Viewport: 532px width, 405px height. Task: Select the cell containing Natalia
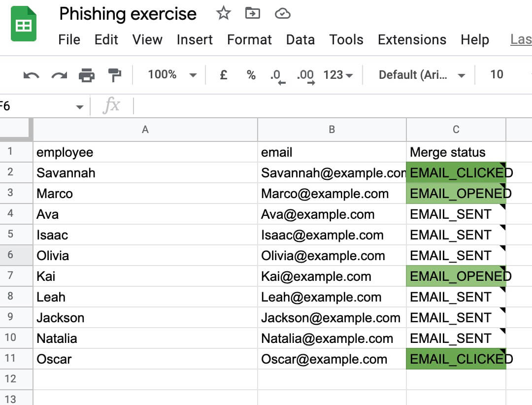click(x=145, y=338)
